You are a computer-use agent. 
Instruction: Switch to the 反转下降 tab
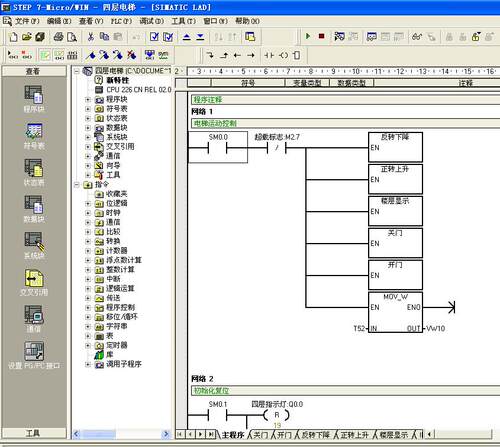pyautogui.click(x=316, y=435)
